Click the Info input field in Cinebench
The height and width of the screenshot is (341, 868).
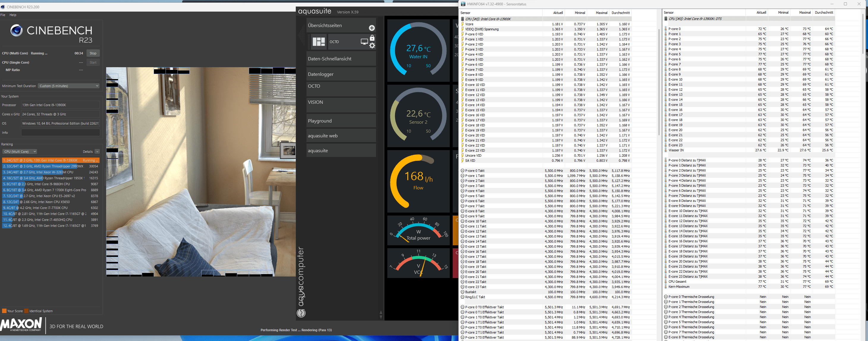point(61,132)
